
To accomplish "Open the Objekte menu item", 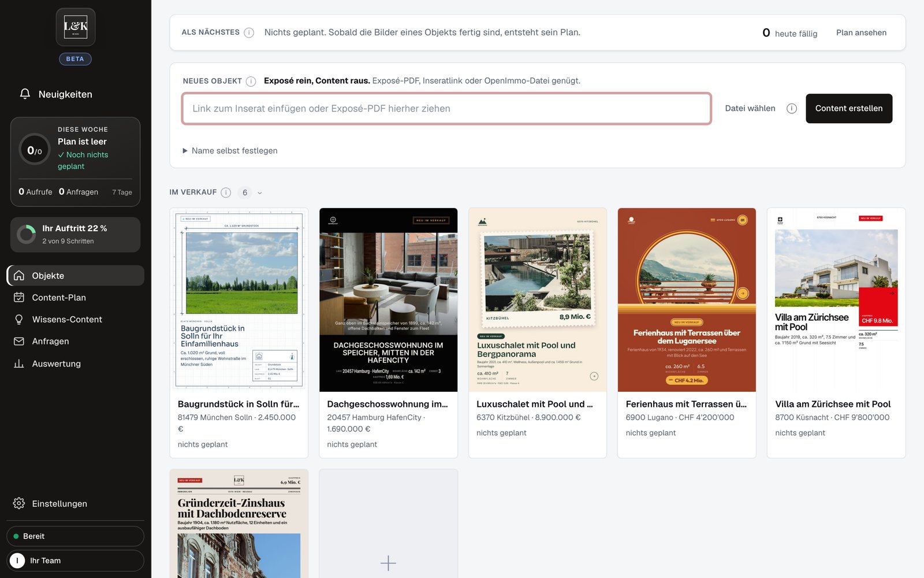I will click(x=76, y=276).
